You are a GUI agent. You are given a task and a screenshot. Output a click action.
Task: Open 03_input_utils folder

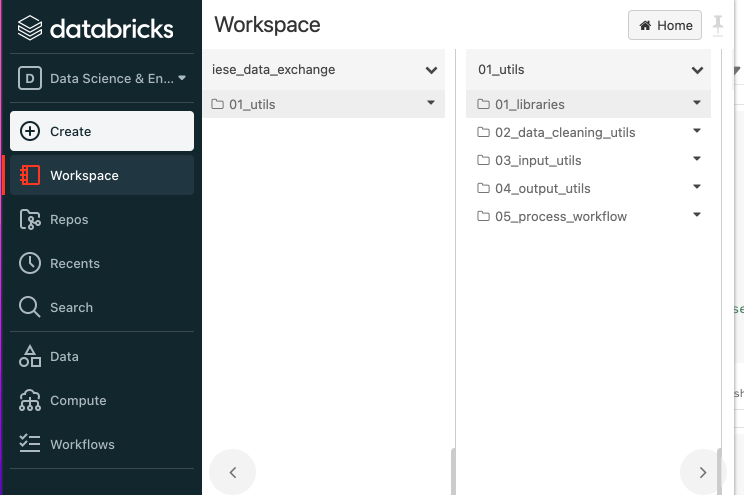point(537,160)
